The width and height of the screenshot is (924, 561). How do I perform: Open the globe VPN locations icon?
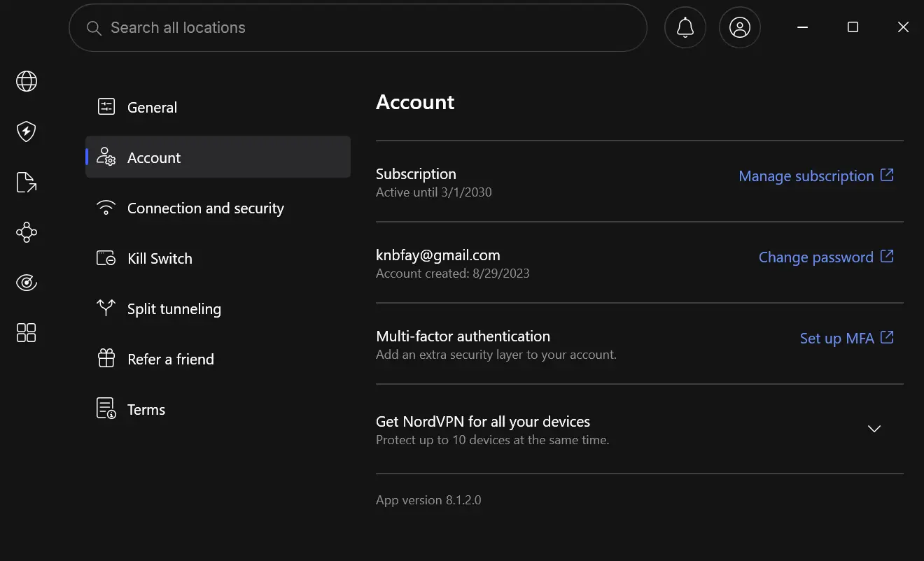coord(27,81)
